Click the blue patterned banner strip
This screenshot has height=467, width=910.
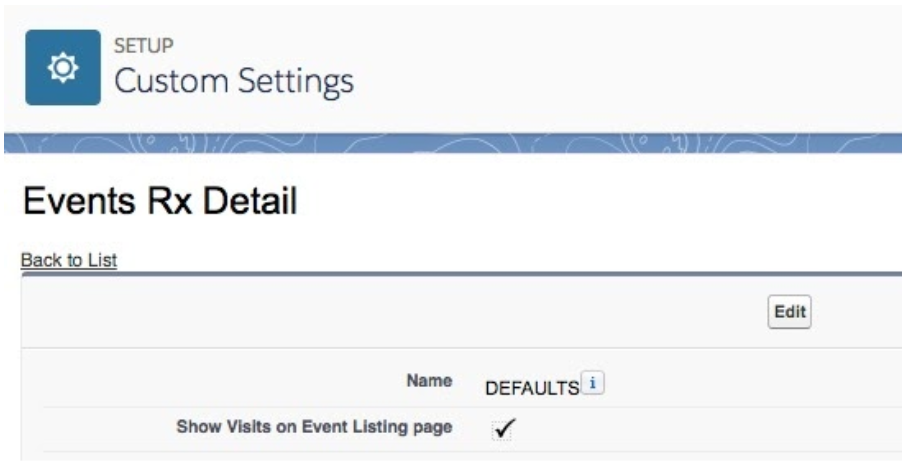453,143
